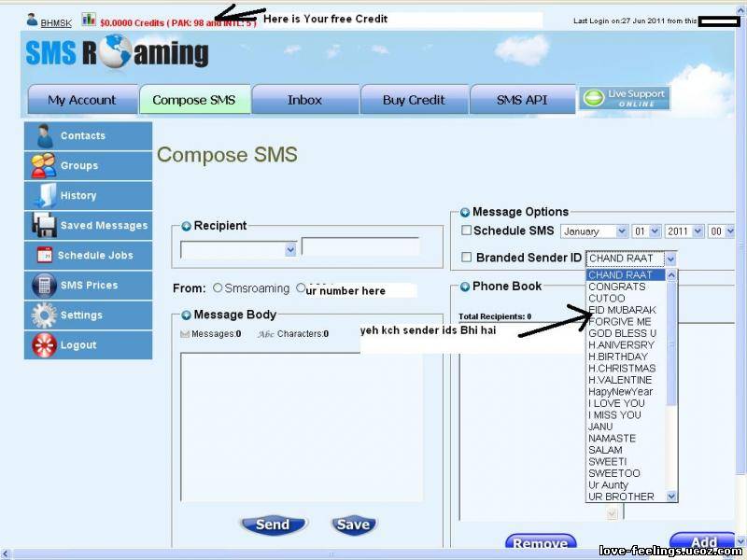Click the red Logout icon

[x=44, y=345]
